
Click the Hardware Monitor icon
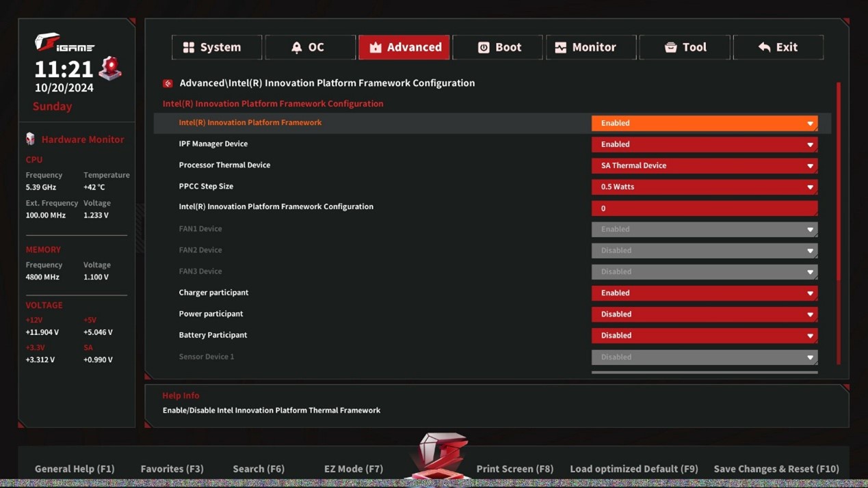[x=30, y=139]
